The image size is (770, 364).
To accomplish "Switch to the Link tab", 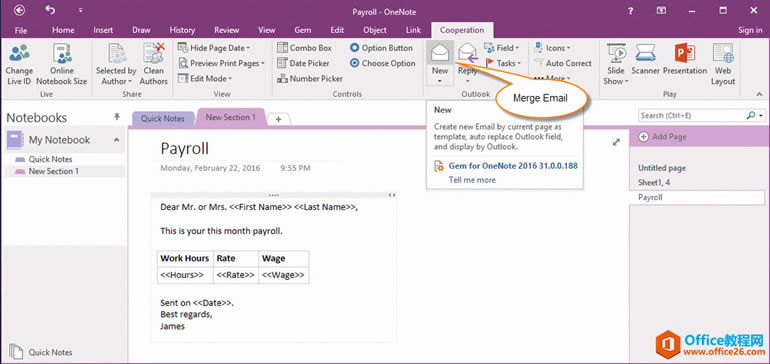I will click(x=413, y=30).
